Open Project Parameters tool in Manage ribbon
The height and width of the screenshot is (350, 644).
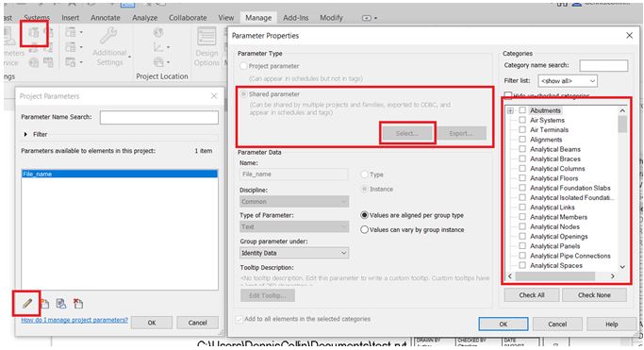[34, 32]
